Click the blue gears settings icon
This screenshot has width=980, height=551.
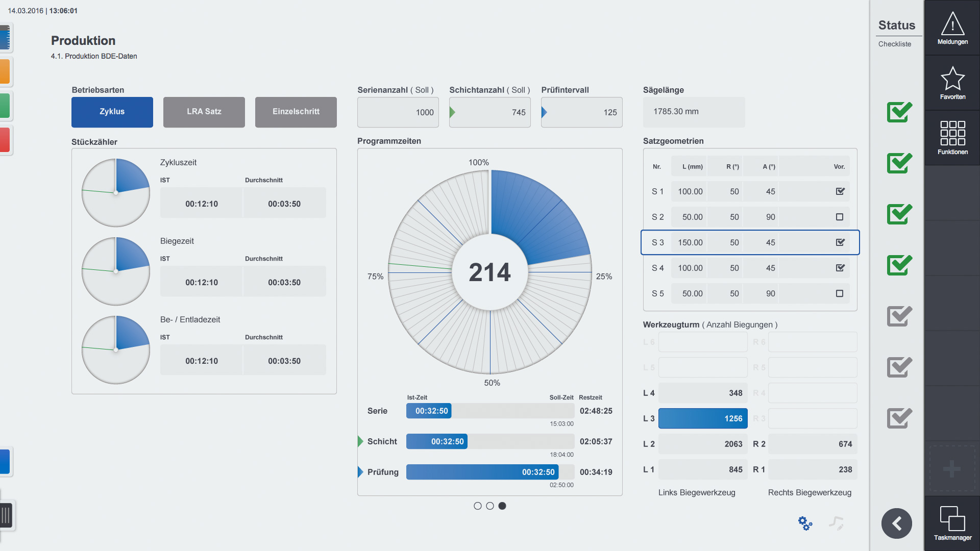coord(805,523)
